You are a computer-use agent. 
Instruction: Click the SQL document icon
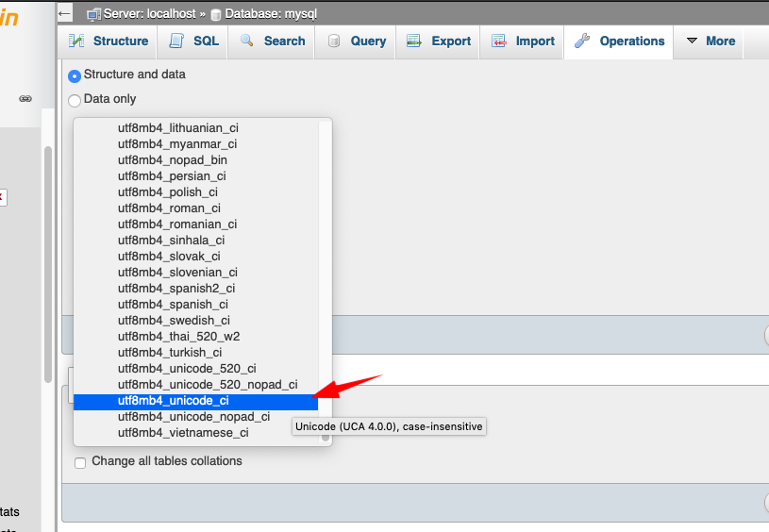[x=176, y=41]
